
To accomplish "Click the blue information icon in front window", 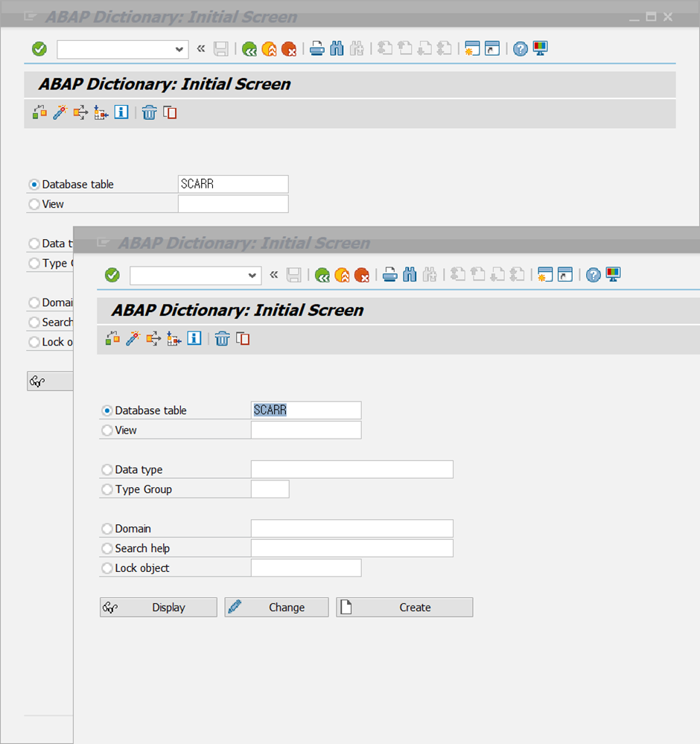I will (x=194, y=338).
